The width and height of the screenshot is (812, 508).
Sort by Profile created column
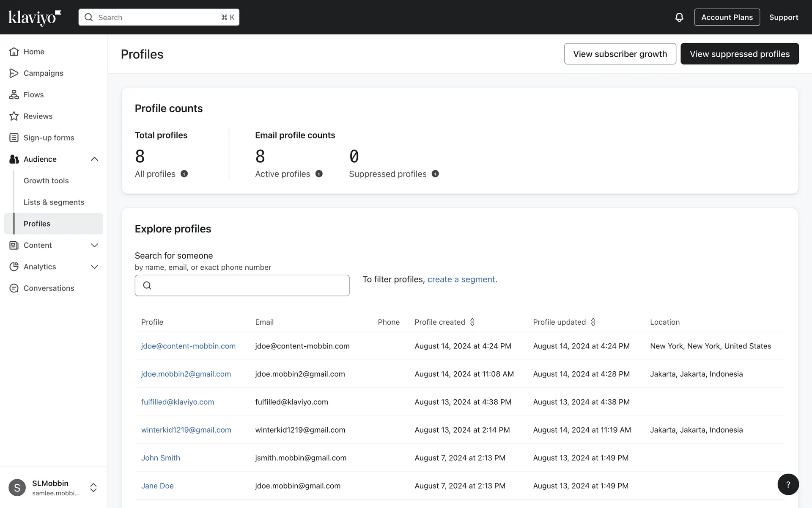point(472,322)
